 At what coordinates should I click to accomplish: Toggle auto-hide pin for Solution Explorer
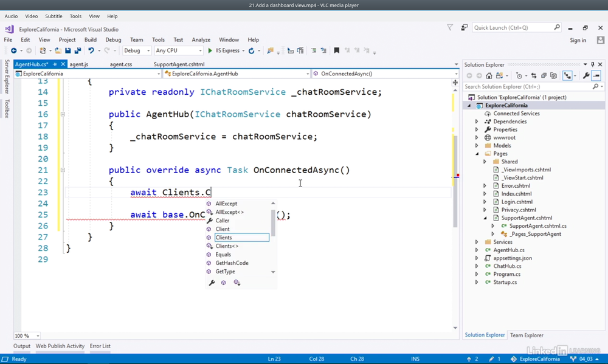(592, 64)
